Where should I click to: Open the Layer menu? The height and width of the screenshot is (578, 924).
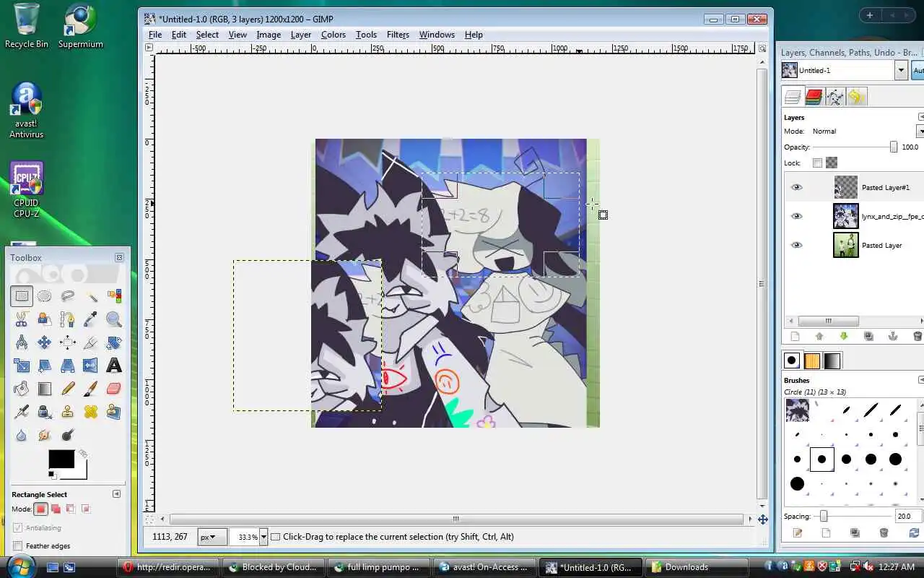tap(301, 35)
